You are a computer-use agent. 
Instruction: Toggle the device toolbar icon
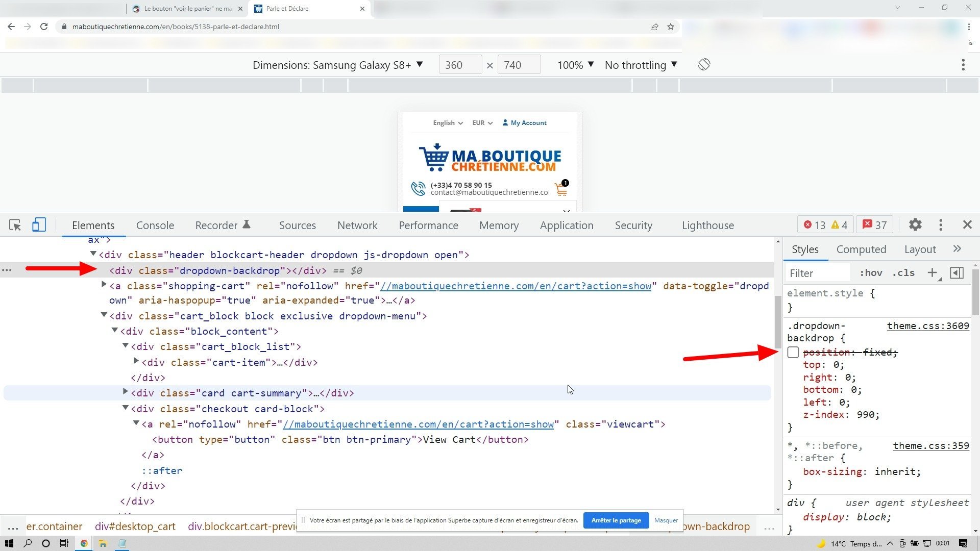click(39, 225)
